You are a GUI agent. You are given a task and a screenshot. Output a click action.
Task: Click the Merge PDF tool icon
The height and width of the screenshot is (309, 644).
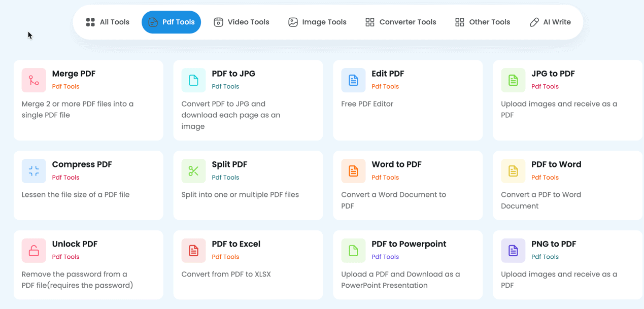[x=33, y=80]
